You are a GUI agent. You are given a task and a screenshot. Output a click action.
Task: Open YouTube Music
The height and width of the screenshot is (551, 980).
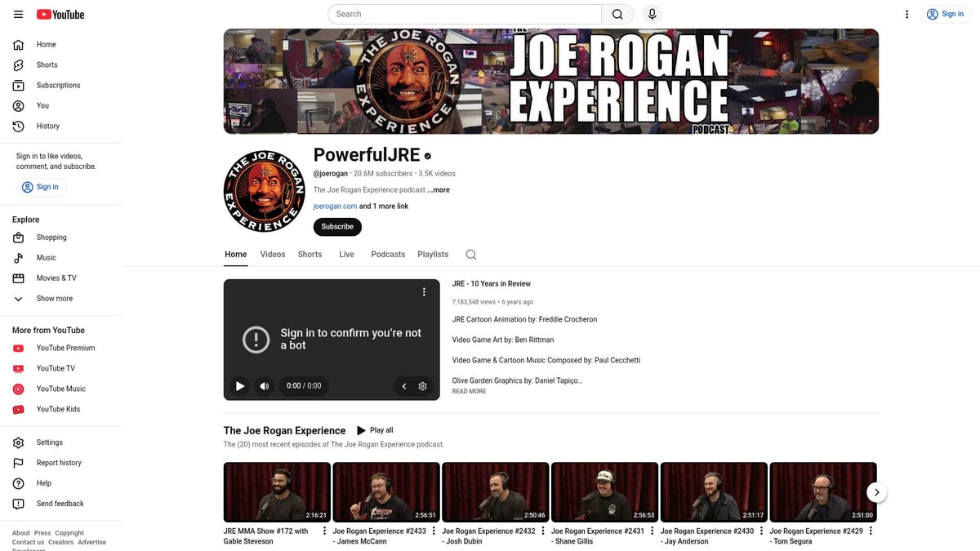(x=61, y=389)
